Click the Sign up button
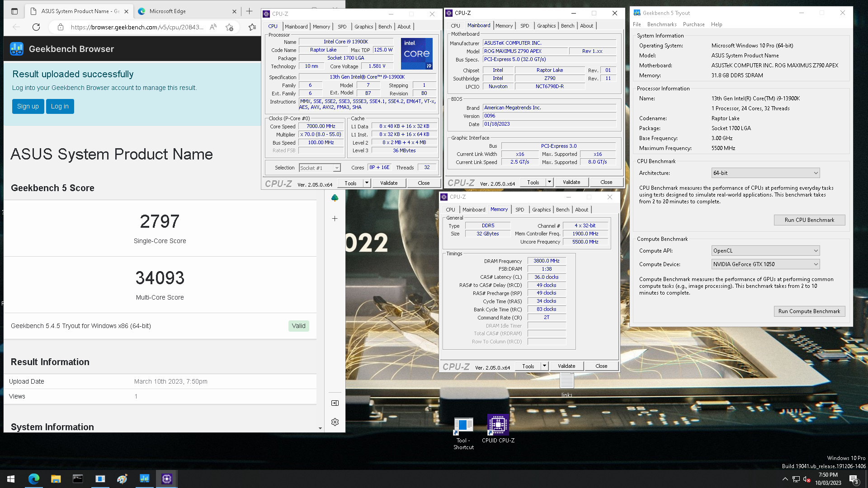The height and width of the screenshot is (488, 868). pos(28,106)
